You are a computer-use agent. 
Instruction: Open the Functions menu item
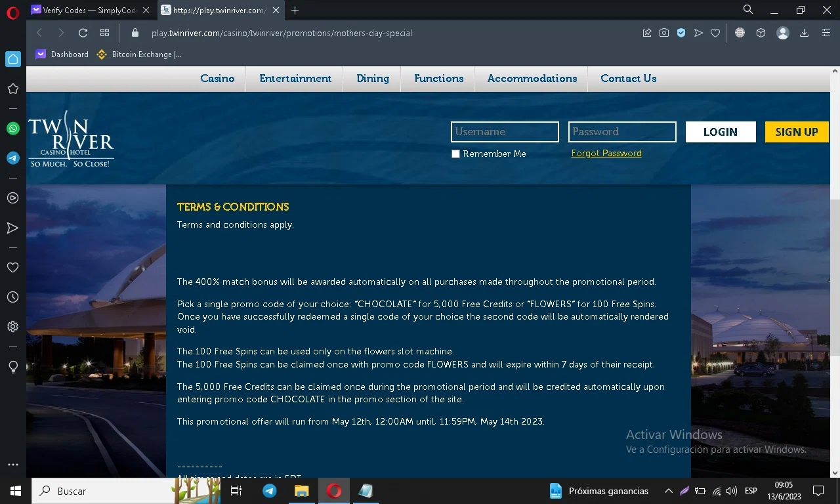pyautogui.click(x=439, y=78)
